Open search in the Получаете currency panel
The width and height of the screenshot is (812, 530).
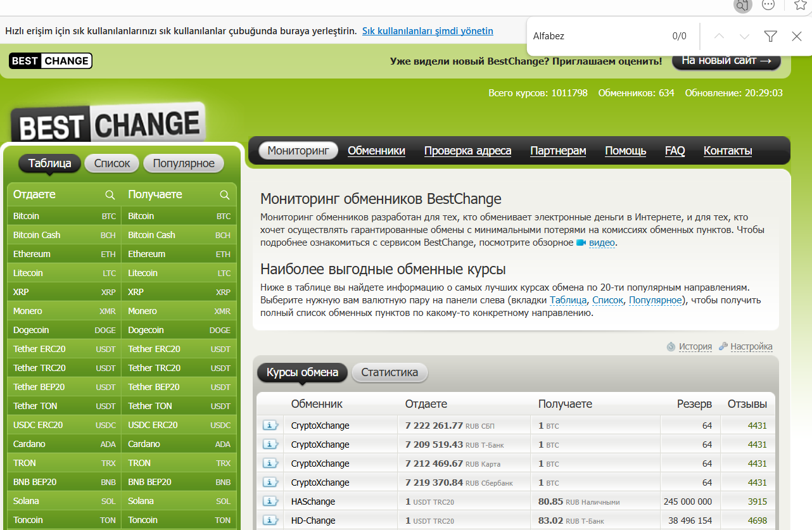tap(225, 195)
